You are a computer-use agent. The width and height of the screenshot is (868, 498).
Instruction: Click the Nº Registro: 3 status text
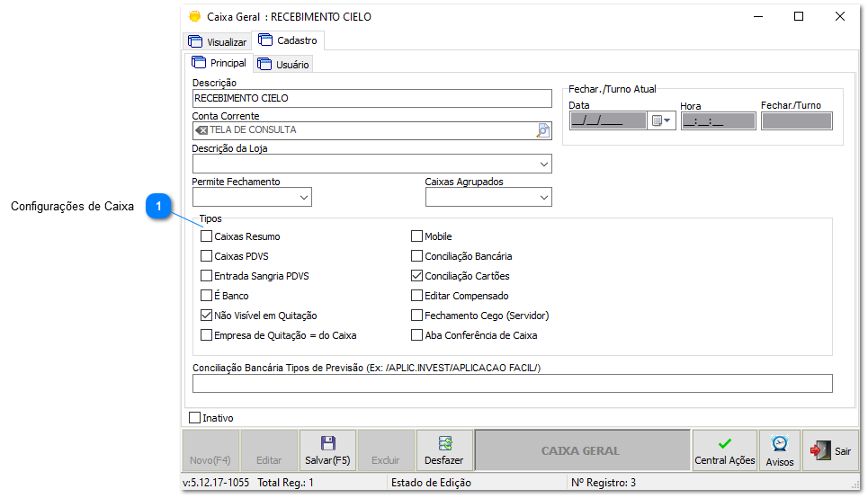pos(604,483)
